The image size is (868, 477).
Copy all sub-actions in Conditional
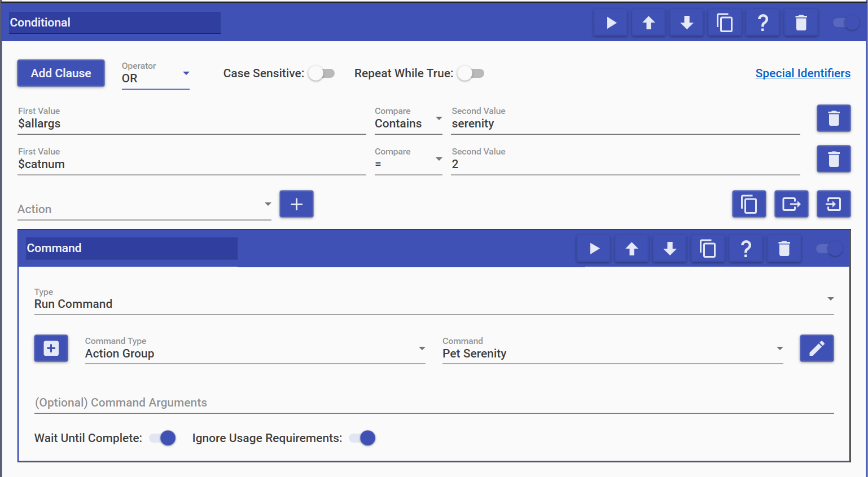[x=749, y=204]
